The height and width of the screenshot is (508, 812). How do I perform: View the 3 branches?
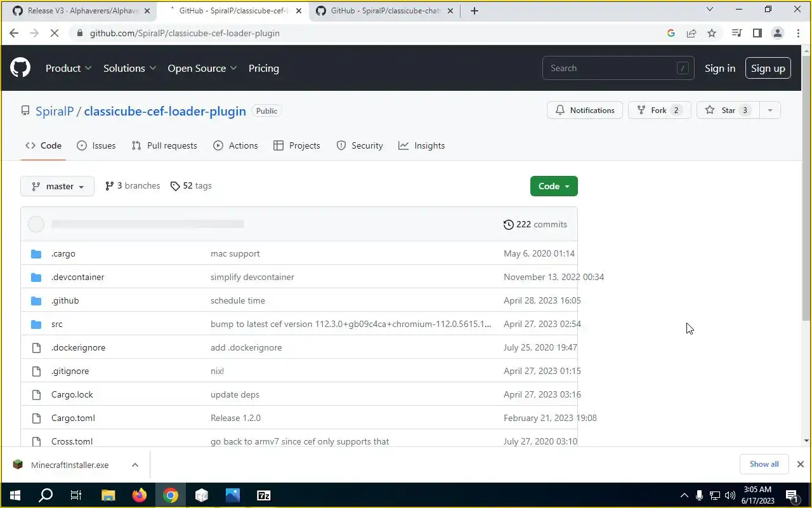click(133, 186)
